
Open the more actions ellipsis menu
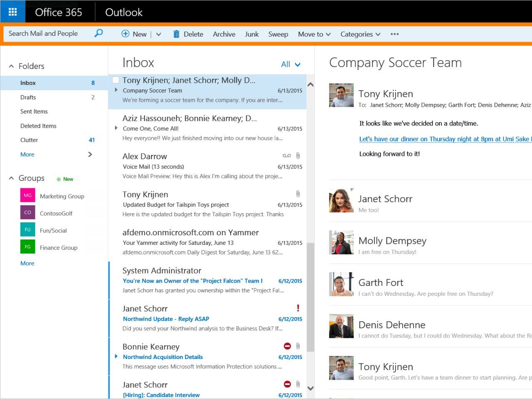point(394,34)
